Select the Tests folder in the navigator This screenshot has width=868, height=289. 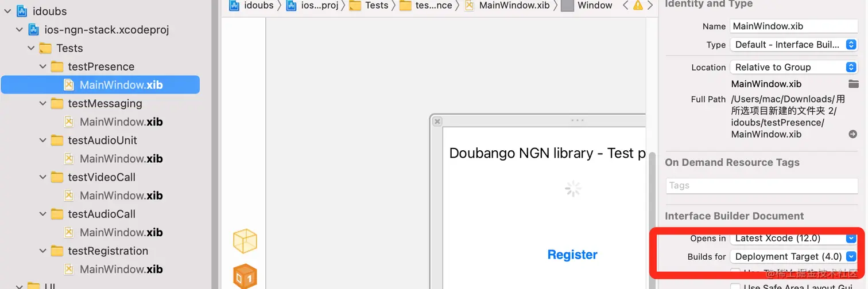coord(69,48)
